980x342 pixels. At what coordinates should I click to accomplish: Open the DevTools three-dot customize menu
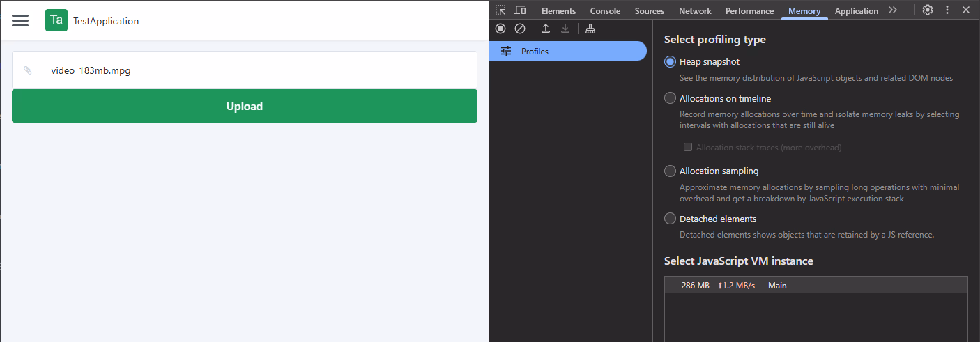pyautogui.click(x=947, y=10)
